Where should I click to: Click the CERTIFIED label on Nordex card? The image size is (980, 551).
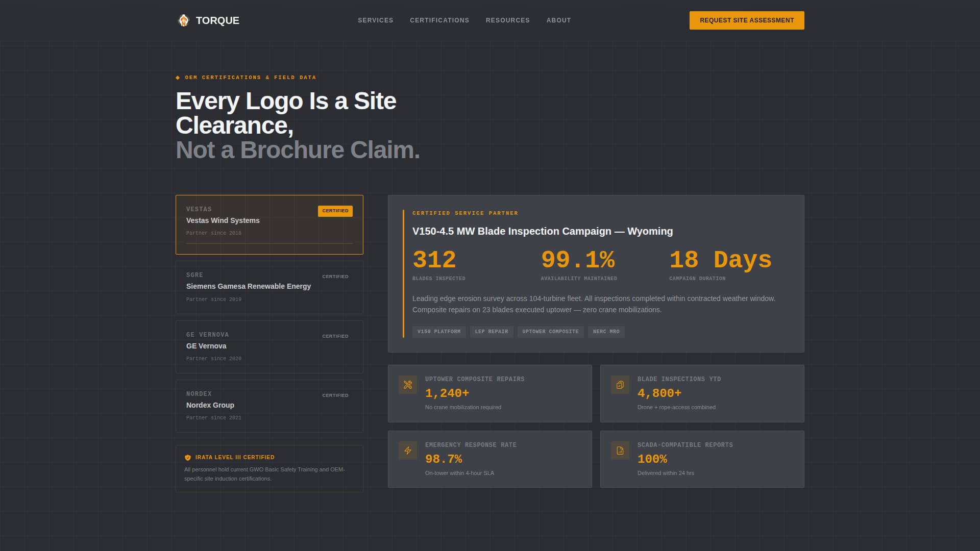(335, 395)
